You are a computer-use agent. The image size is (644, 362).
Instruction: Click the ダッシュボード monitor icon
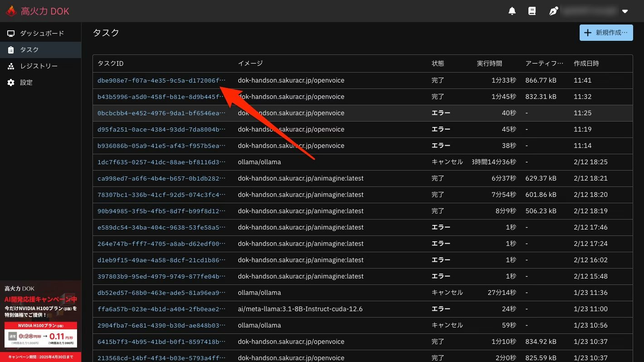point(11,34)
